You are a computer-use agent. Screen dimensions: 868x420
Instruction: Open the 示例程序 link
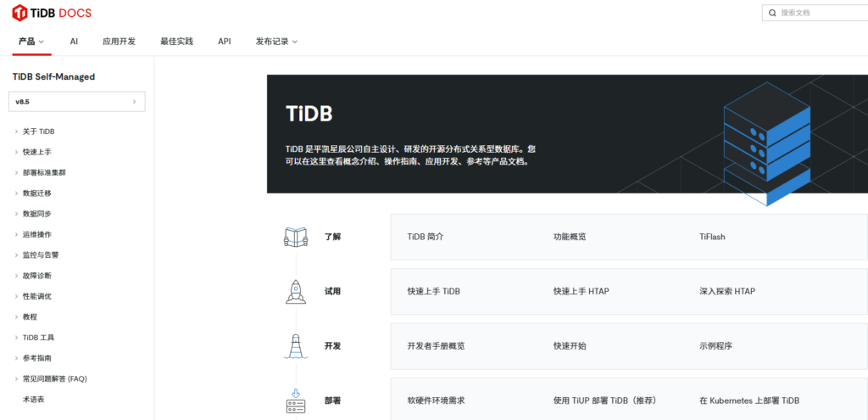coord(715,346)
